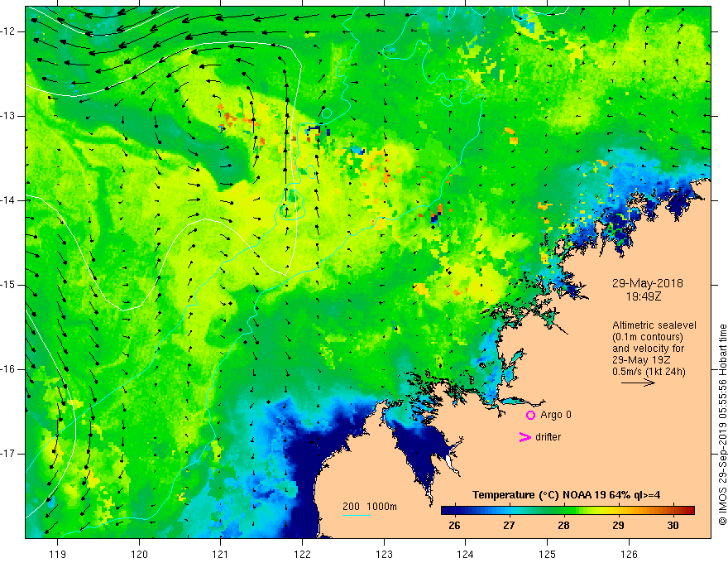This screenshot has height=563, width=728.
Task: Click the temperature color scale bar
Action: point(568,510)
